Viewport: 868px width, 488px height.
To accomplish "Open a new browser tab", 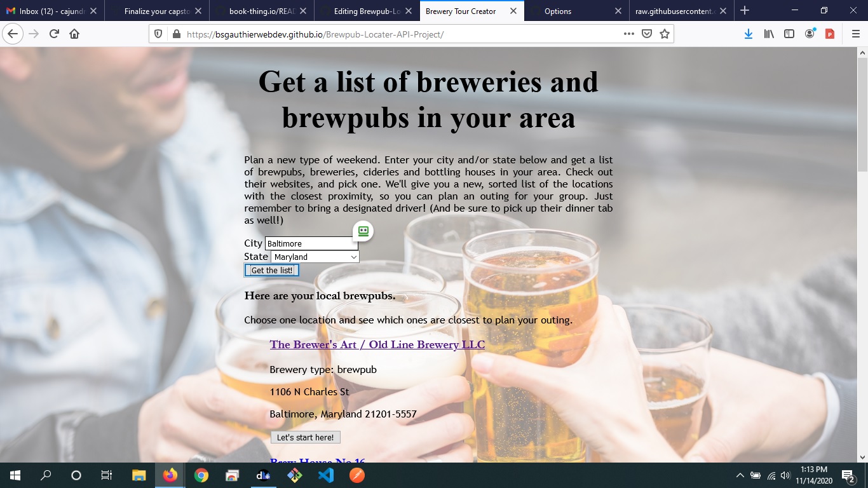I will (745, 11).
